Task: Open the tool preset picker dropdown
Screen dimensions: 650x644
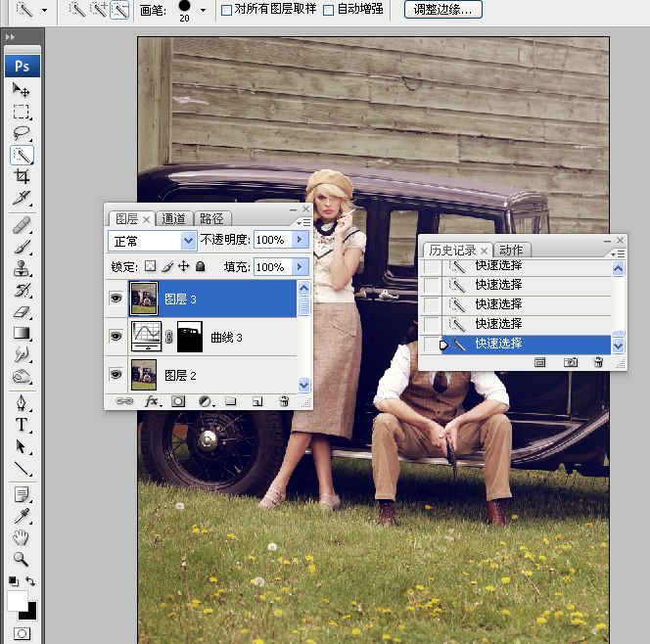Action: (x=44, y=10)
